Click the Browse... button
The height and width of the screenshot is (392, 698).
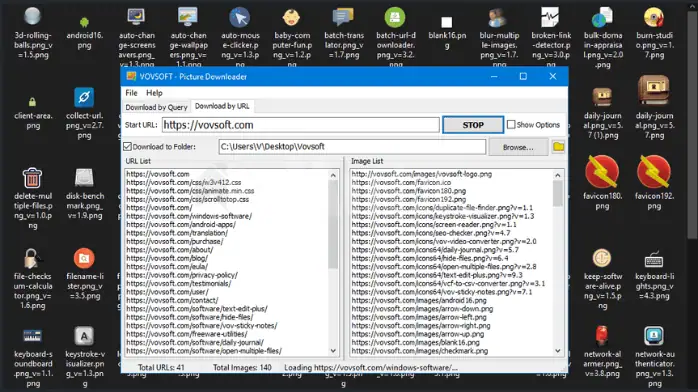click(x=518, y=147)
